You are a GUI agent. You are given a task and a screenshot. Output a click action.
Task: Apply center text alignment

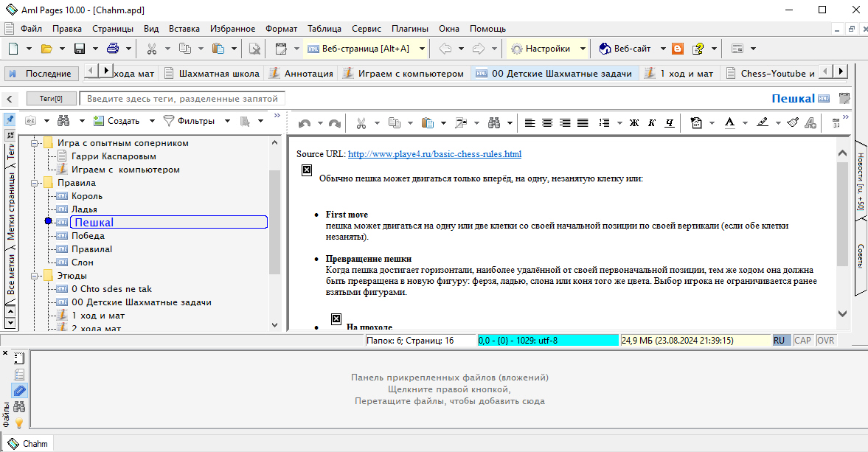coord(547,123)
